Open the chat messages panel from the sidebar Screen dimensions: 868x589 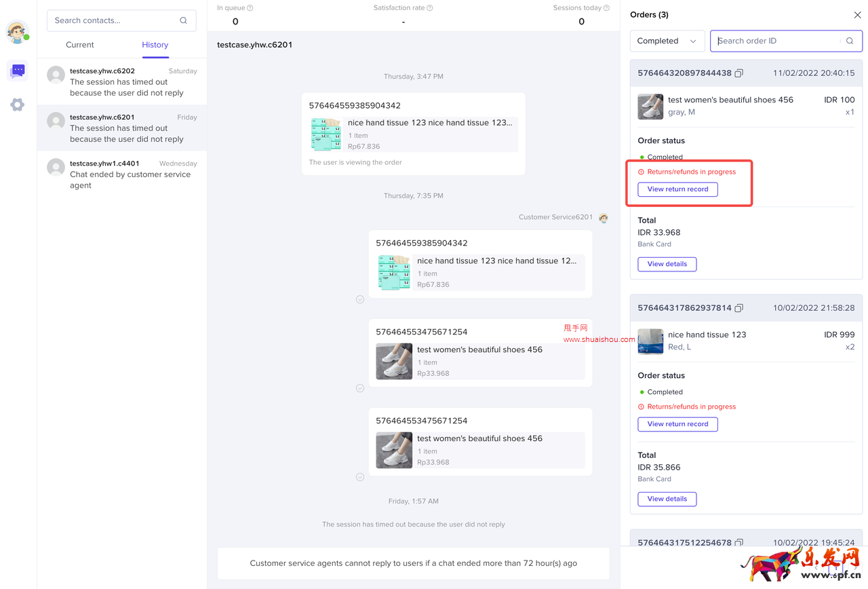point(17,71)
